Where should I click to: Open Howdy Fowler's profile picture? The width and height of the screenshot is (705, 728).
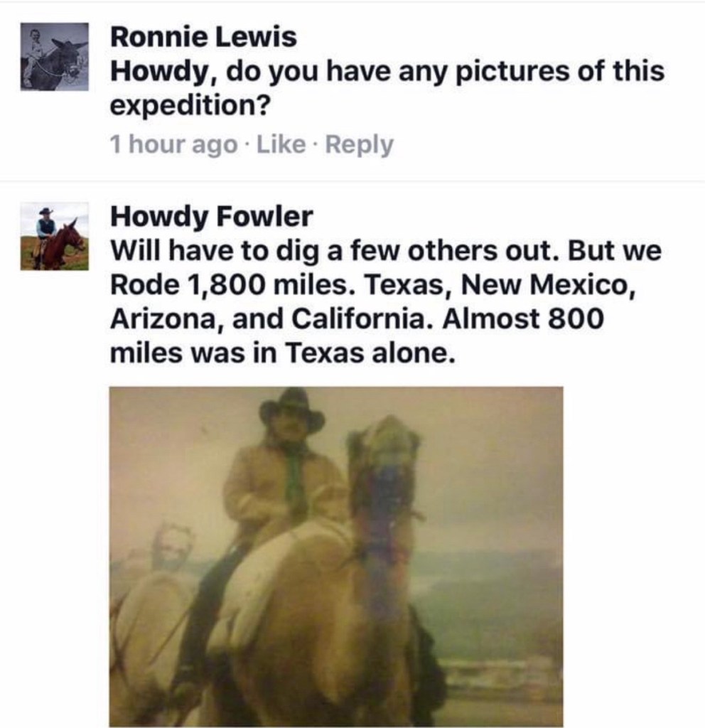tap(54, 236)
